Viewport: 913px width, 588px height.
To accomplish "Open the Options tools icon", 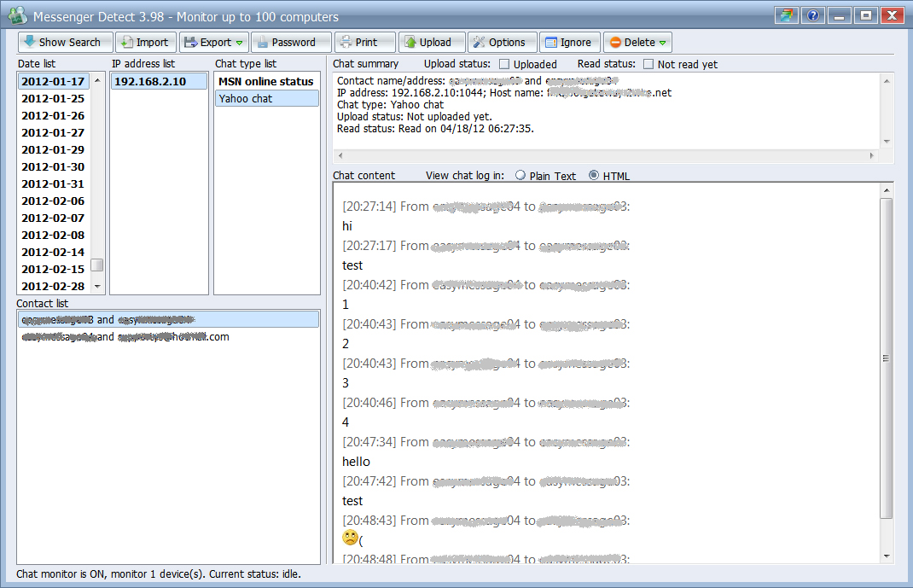I will click(x=478, y=42).
